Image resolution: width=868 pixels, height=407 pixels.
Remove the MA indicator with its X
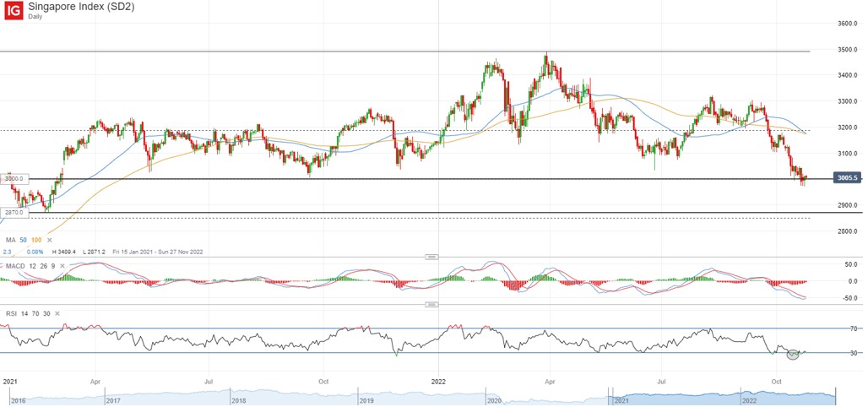50,241
